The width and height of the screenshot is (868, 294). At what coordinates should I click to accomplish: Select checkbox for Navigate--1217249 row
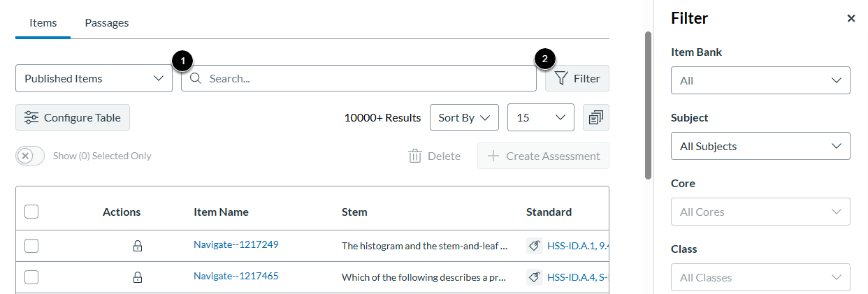tap(31, 246)
